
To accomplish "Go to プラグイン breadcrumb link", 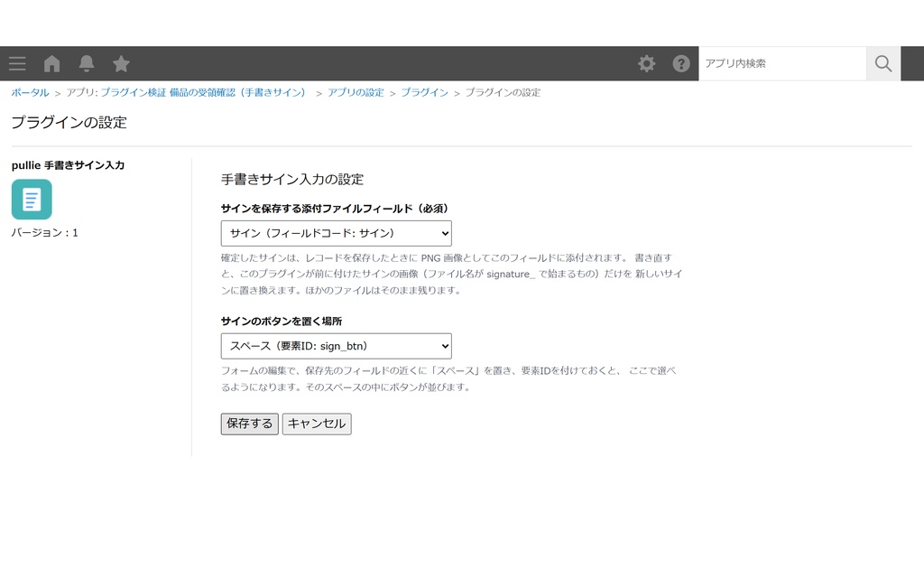I will pos(424,93).
